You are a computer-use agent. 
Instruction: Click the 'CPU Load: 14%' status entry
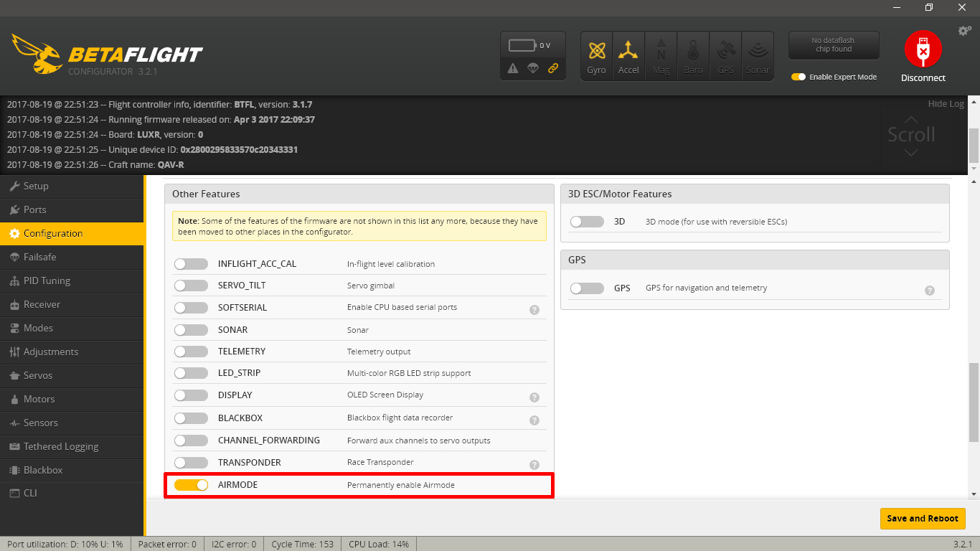point(379,544)
